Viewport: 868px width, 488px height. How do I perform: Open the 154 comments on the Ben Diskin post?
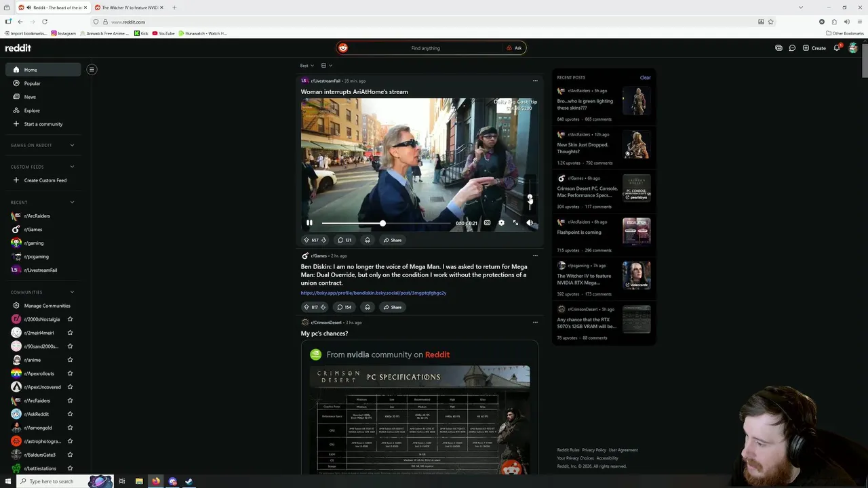(x=344, y=307)
